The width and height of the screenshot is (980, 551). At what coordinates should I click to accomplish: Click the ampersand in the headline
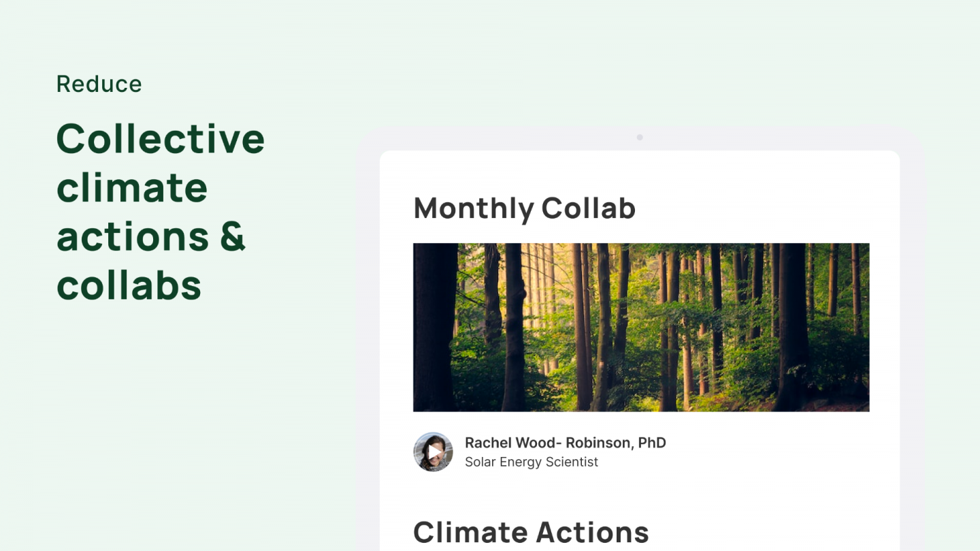click(x=232, y=236)
